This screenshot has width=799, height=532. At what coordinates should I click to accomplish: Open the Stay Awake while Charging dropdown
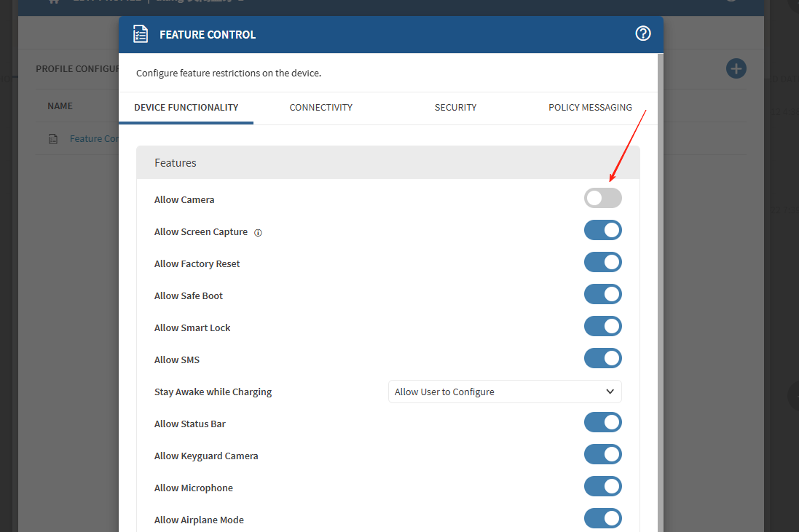tap(505, 392)
